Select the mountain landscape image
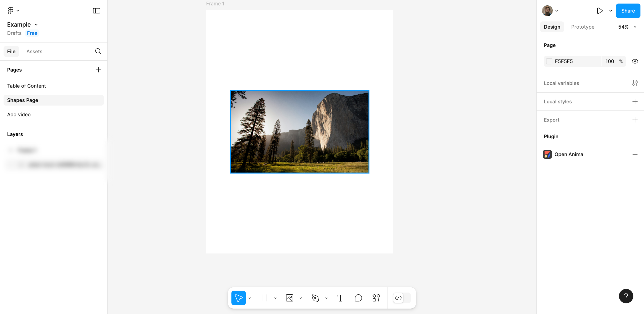644x314 pixels. [x=300, y=132]
